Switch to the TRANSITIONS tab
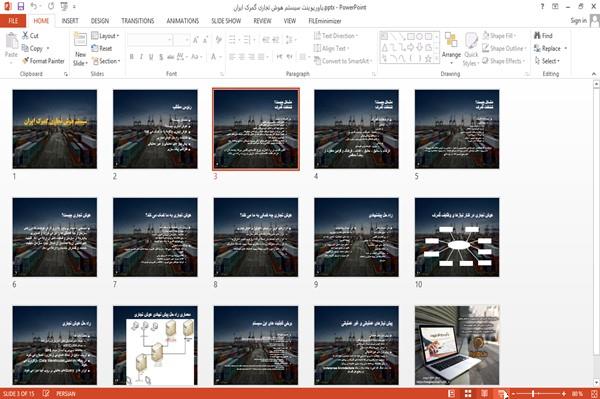 pos(138,21)
